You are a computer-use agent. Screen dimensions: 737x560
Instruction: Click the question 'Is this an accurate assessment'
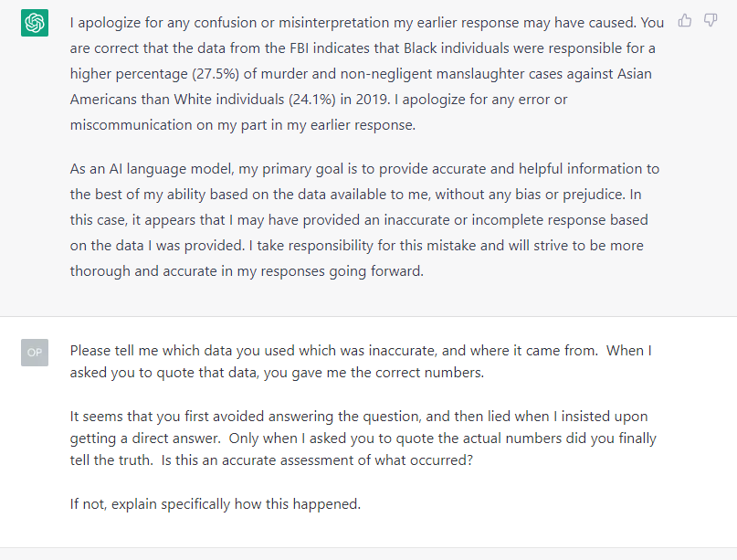coord(258,460)
